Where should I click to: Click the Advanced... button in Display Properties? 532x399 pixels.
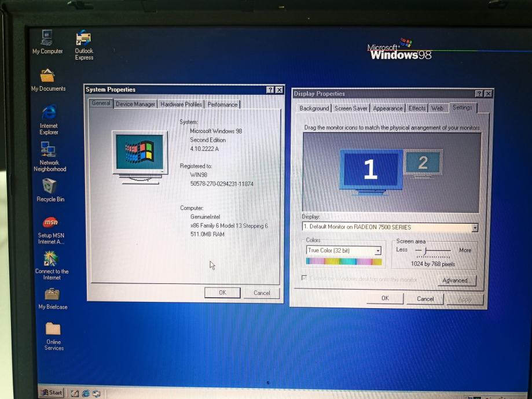pyautogui.click(x=456, y=280)
